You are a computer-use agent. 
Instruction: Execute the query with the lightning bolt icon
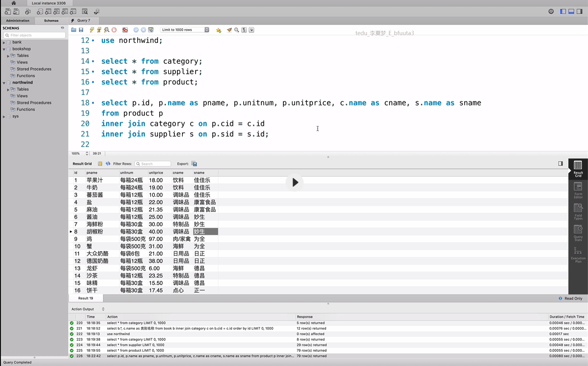92,30
